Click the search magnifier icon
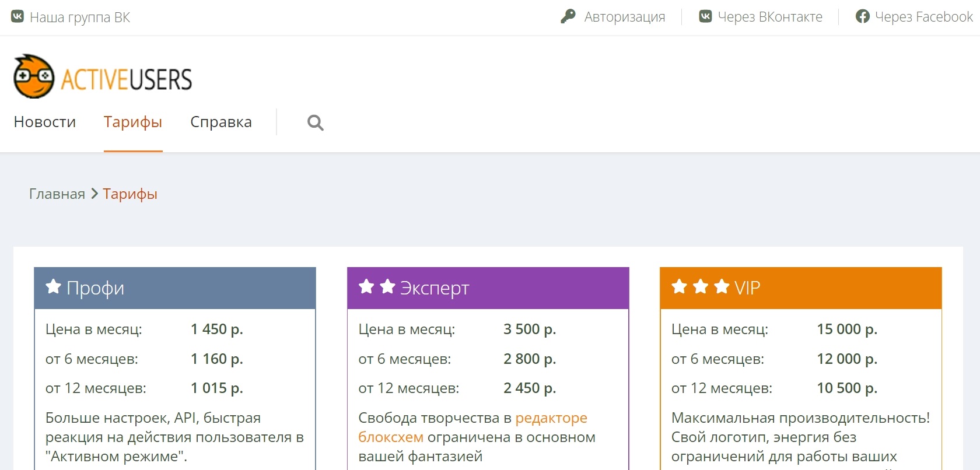 click(x=316, y=122)
